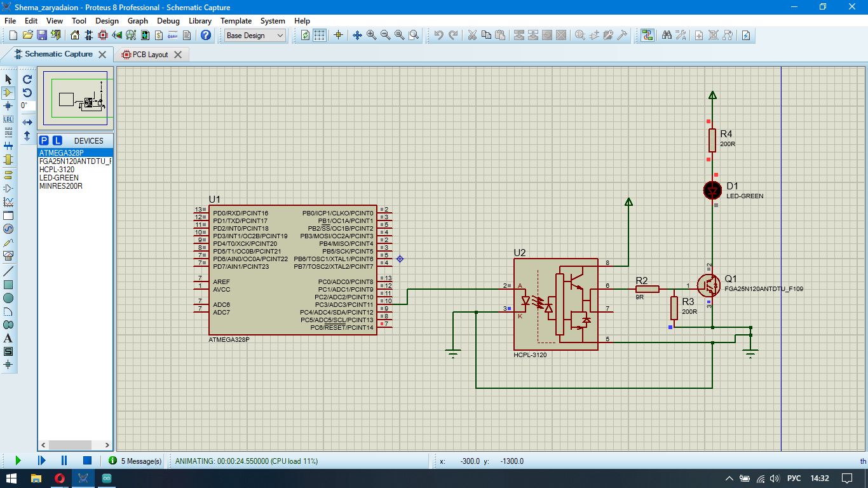Open the Debug menu
868x488 pixels.
(x=168, y=21)
